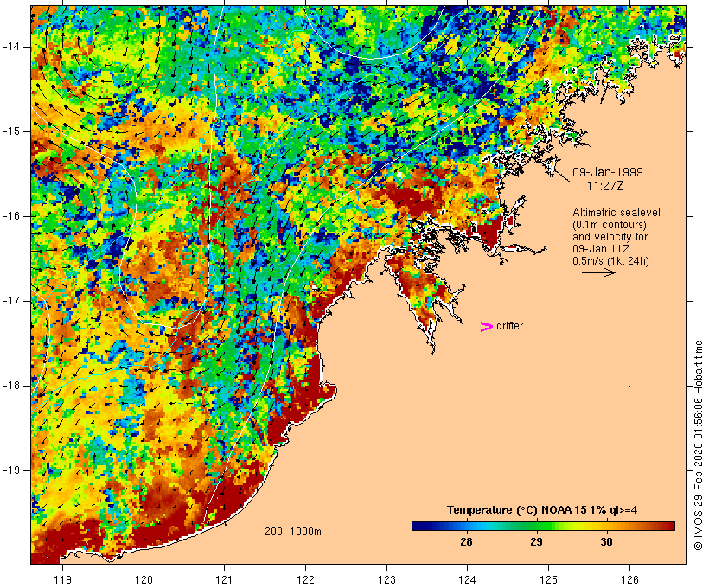Click the magenta drifter marker symbol
Screen dimensions: 709x588
pyautogui.click(x=486, y=327)
